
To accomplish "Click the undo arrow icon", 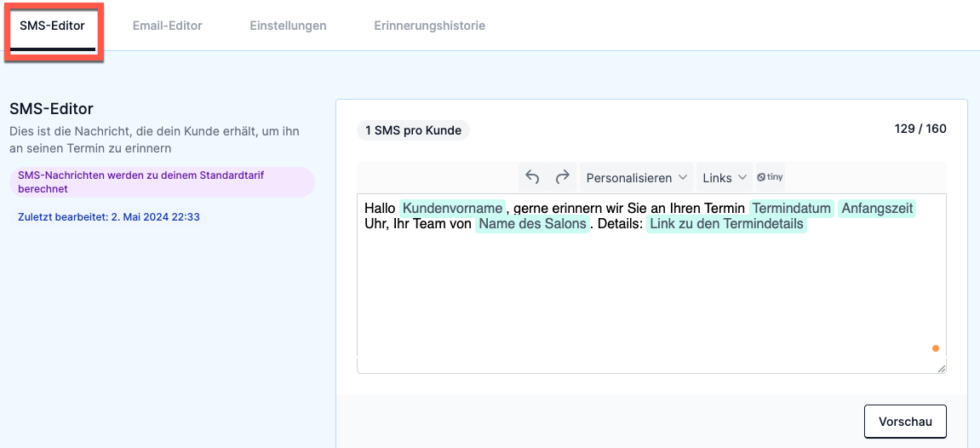I will click(532, 177).
